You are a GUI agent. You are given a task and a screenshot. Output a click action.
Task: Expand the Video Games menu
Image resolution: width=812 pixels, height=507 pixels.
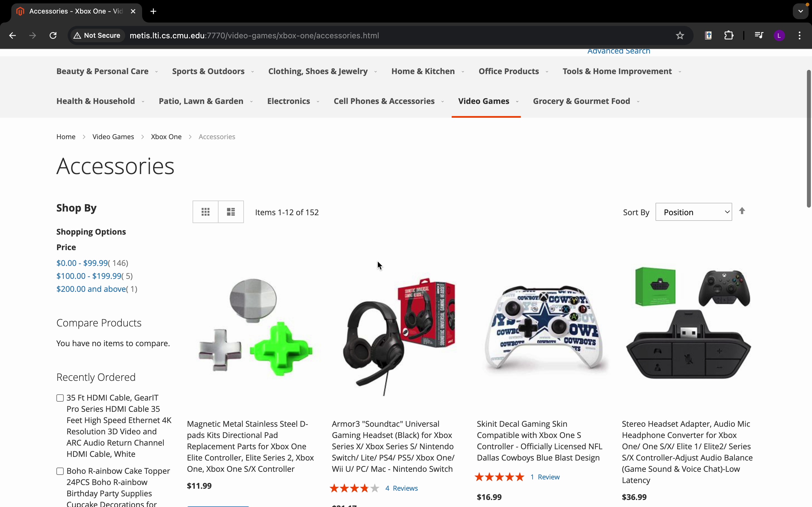pyautogui.click(x=488, y=101)
